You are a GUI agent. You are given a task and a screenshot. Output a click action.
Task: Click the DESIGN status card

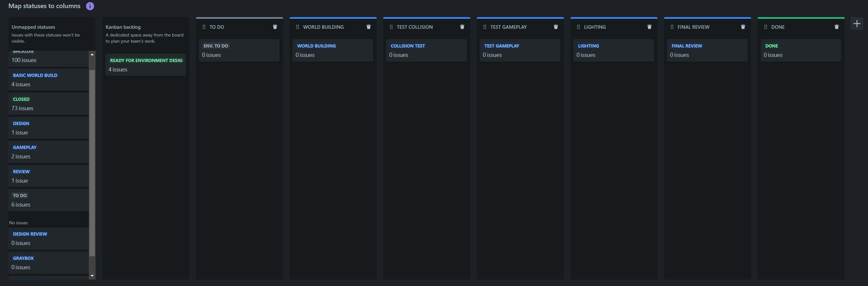48,128
